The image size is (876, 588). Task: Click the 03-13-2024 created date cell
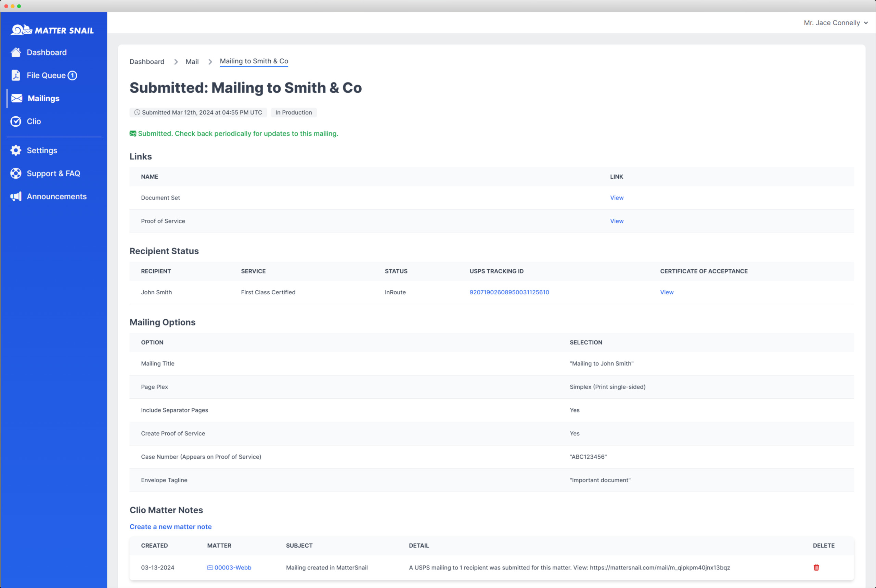157,567
